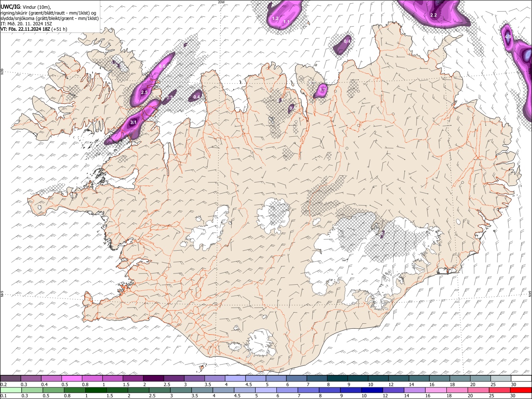Screen dimensions: 532x399
Task: Select the 1.1 precipitation value label
Action: point(286,22)
